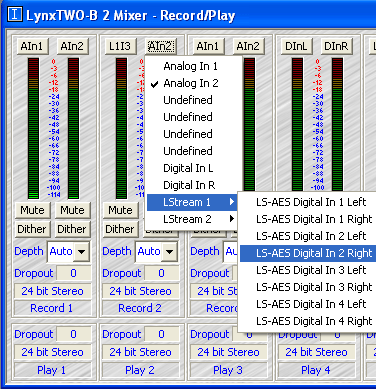Click the Play 1 label button
Screen dimensions: 376x389
pyautogui.click(x=52, y=370)
